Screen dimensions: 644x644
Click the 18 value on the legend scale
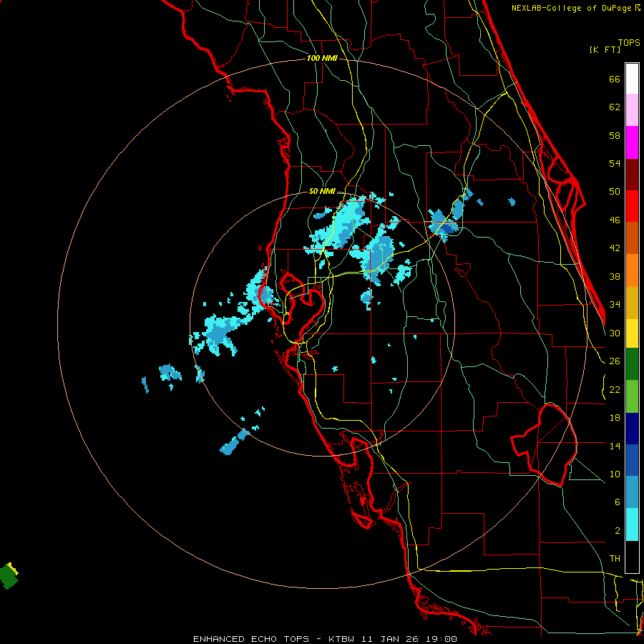(615, 418)
